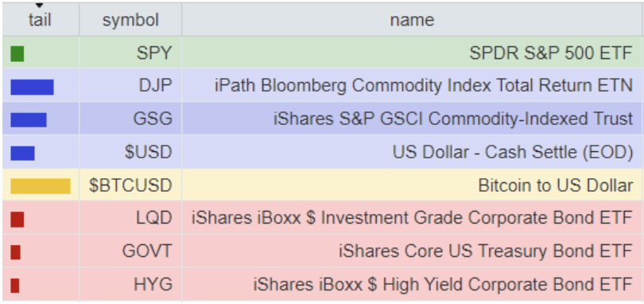Select US Dollar - Cash Settle (EOD) cell
644x304 pixels.
pos(412,152)
